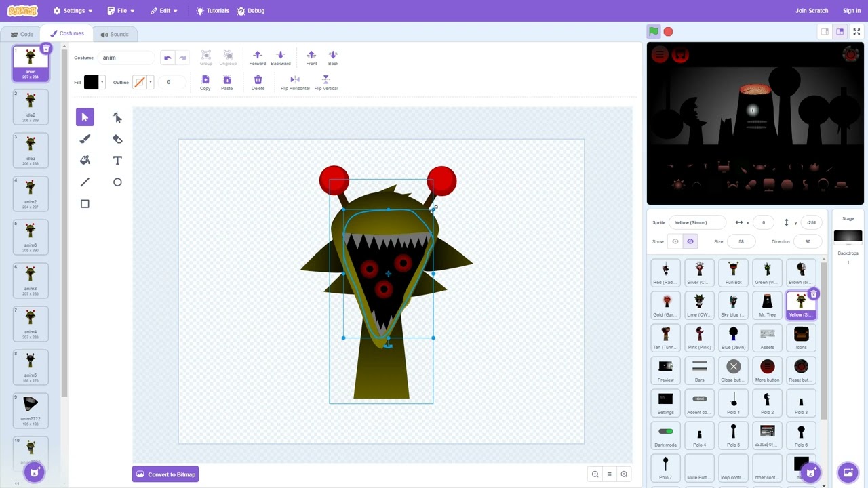Edit the Sprite name field
This screenshot has width=868, height=488.
698,222
